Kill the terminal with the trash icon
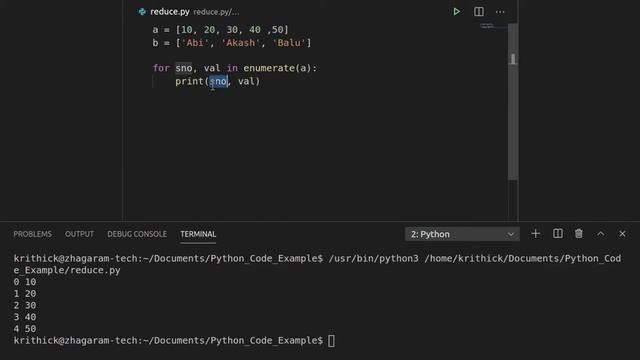Screen dimensions: 640x360 click(x=579, y=234)
